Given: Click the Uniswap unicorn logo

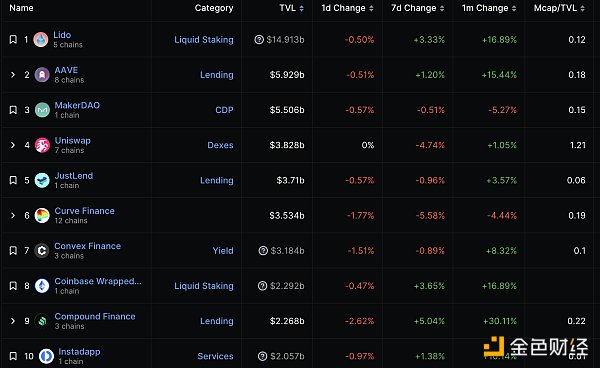Looking at the screenshot, I should pyautogui.click(x=42, y=145).
